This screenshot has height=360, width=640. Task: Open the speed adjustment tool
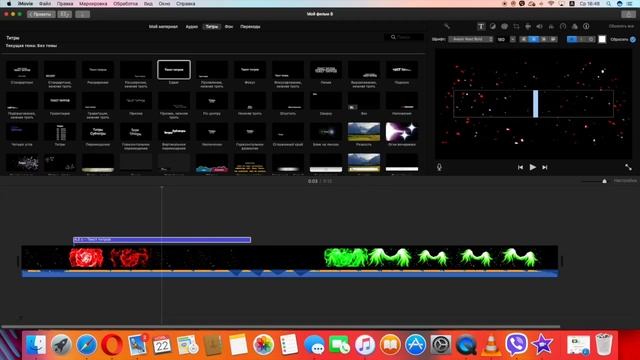(563, 26)
